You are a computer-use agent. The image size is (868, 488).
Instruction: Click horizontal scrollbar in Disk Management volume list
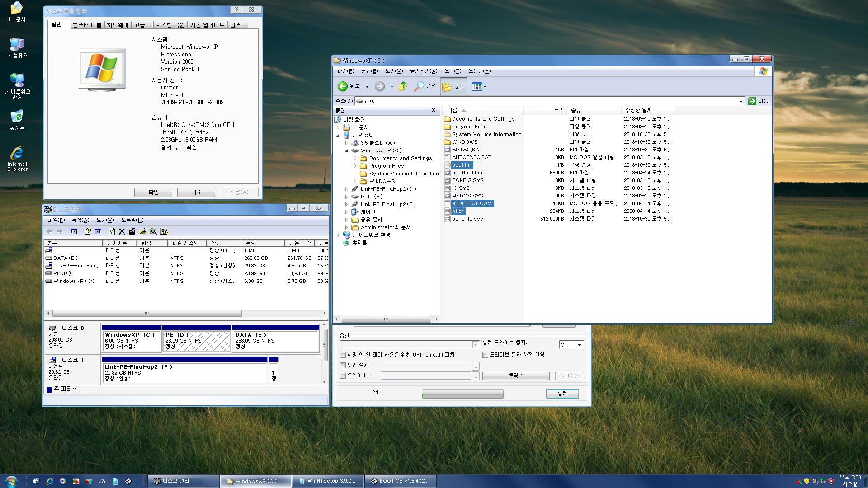tap(147, 314)
